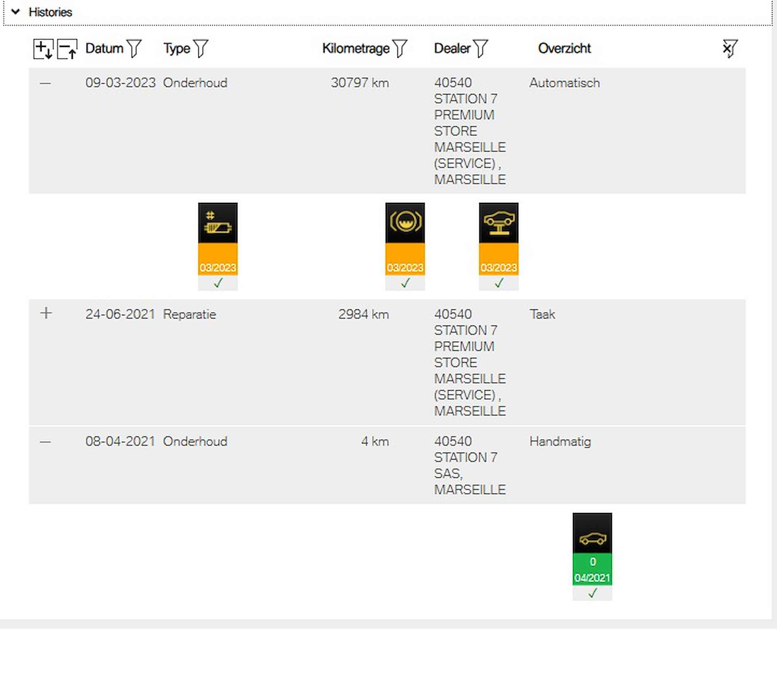Click the Kilometrage column header
This screenshot has width=777, height=700.
click(356, 49)
